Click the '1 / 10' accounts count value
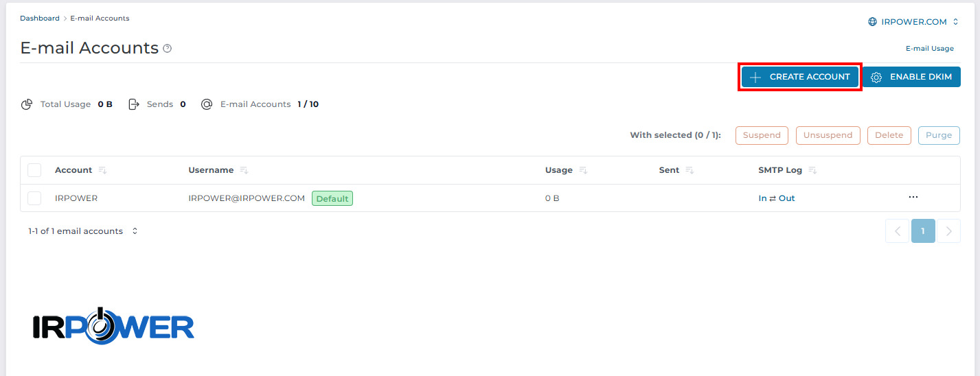The image size is (980, 376). coord(308,104)
